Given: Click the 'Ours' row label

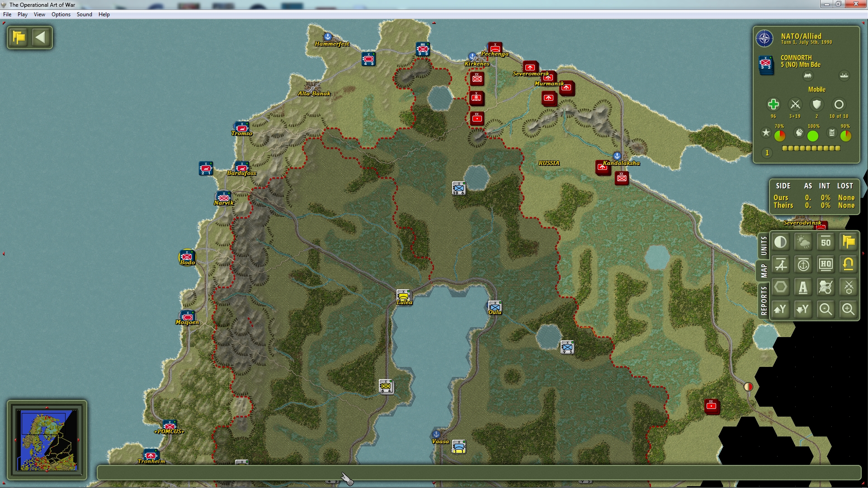Looking at the screenshot, I should click(x=781, y=198).
